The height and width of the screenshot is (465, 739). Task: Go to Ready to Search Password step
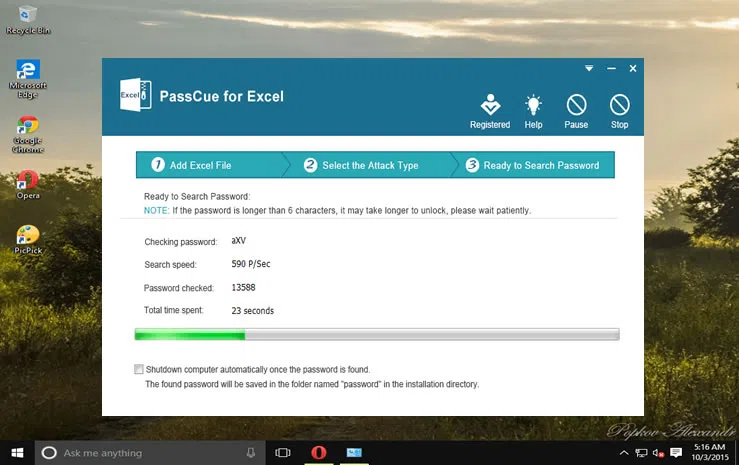tap(533, 165)
